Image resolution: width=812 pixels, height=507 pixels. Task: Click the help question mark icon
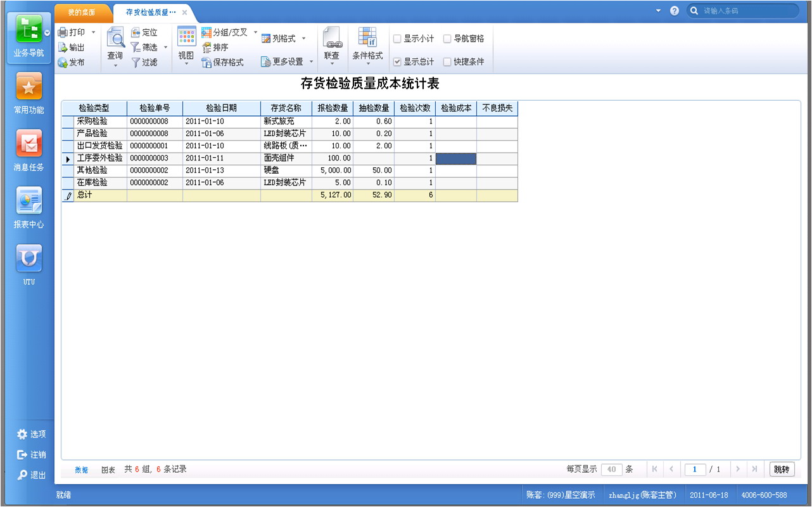[x=675, y=11]
